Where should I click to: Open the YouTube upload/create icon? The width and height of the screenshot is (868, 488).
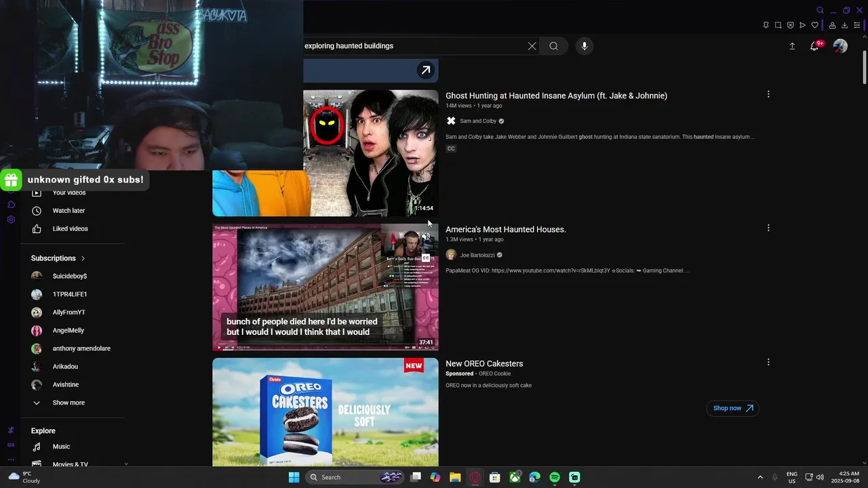click(792, 46)
